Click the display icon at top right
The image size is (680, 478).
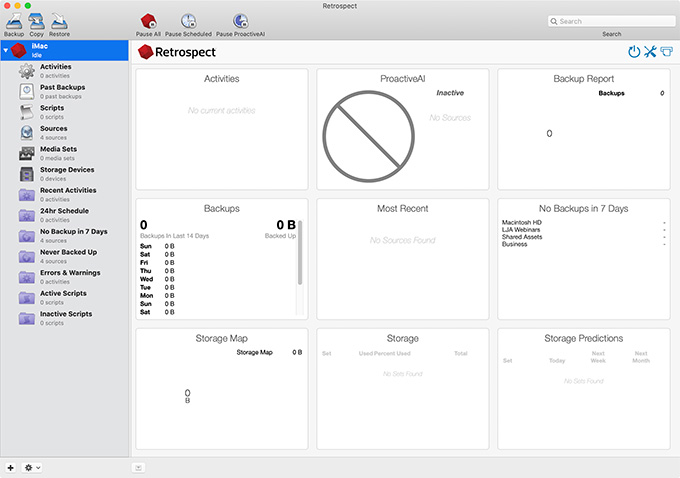coord(667,52)
